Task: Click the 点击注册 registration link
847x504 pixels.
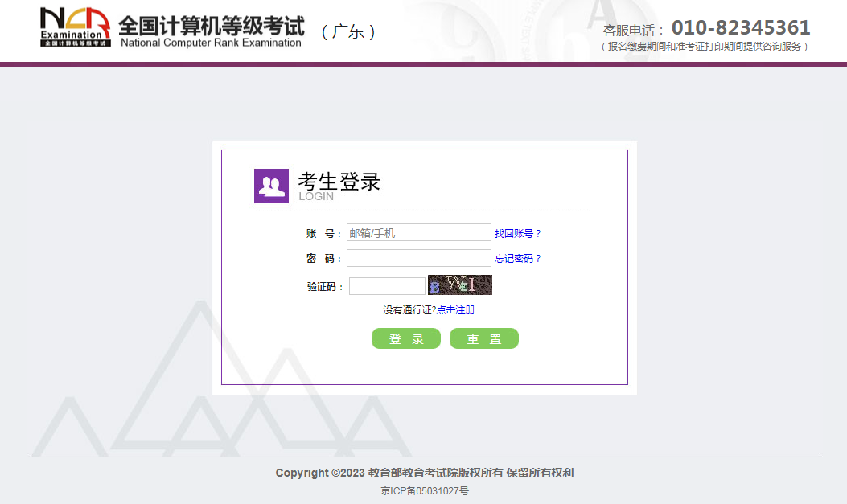Action: tap(456, 309)
